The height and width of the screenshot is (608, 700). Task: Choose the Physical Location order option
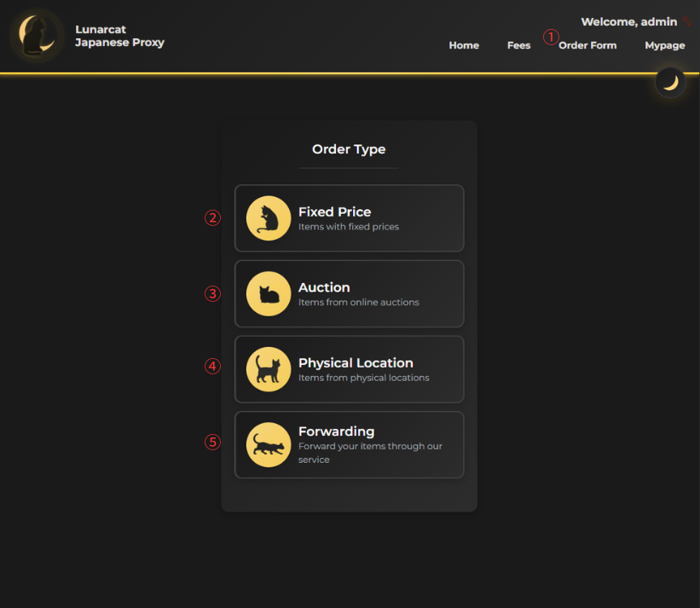click(x=349, y=369)
